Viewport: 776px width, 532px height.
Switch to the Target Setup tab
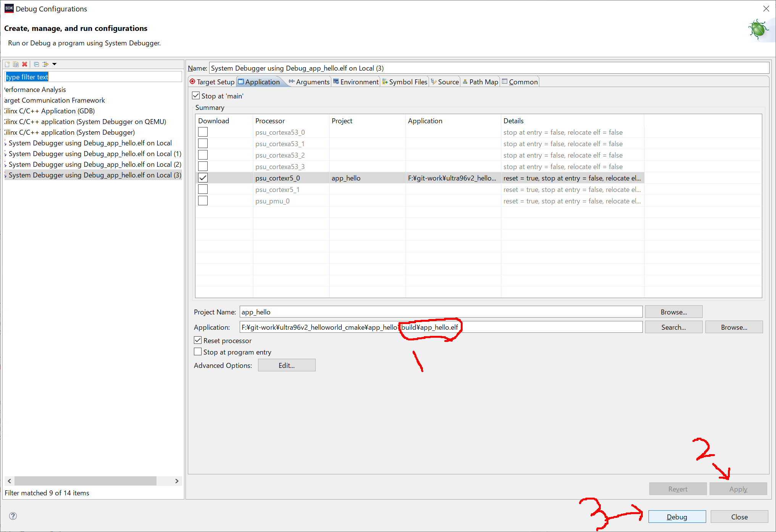tap(212, 82)
